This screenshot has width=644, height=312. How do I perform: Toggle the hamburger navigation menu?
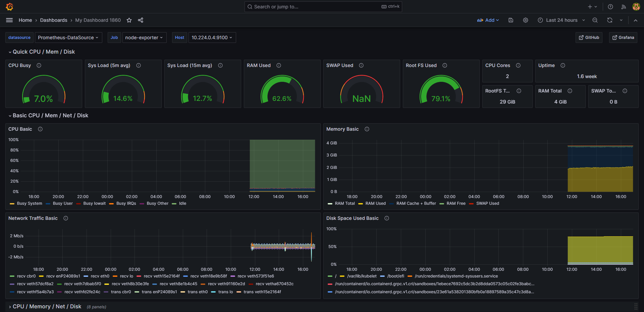pyautogui.click(x=9, y=20)
